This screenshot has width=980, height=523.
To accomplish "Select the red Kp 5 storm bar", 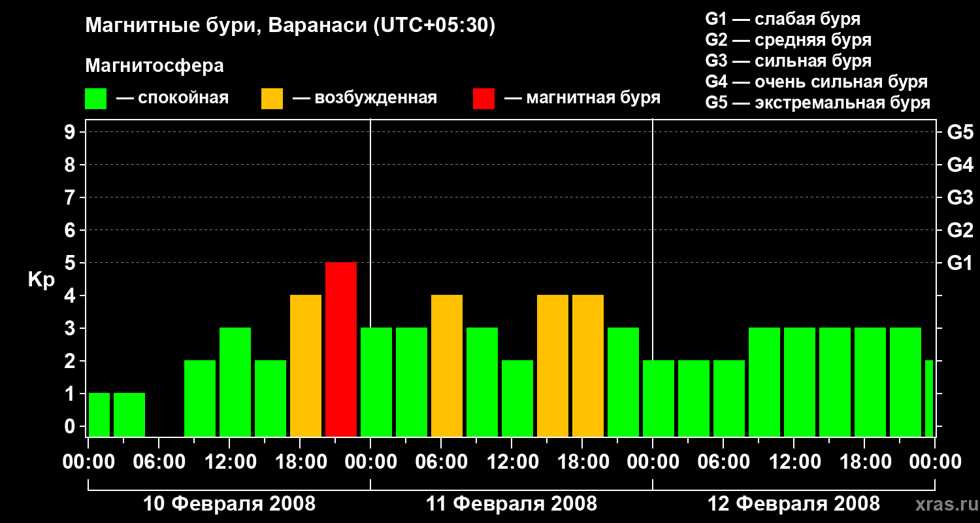I will click(x=341, y=350).
